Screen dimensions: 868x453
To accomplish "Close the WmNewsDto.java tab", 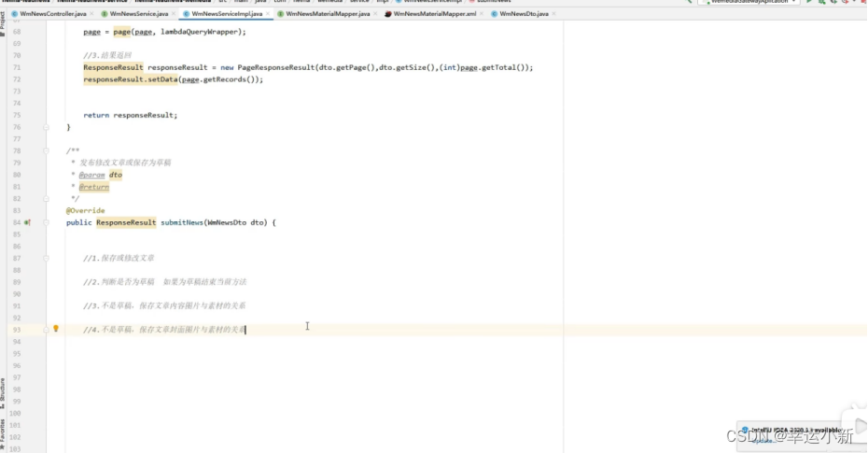I will (553, 14).
